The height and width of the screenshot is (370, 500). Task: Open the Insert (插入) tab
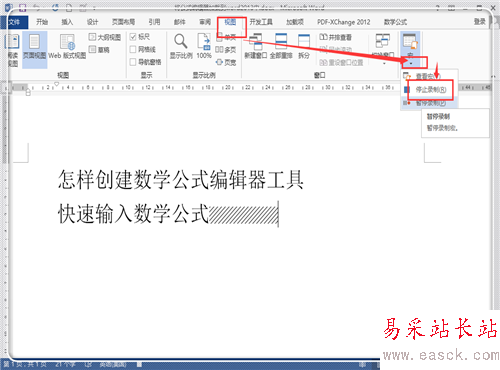click(x=67, y=22)
